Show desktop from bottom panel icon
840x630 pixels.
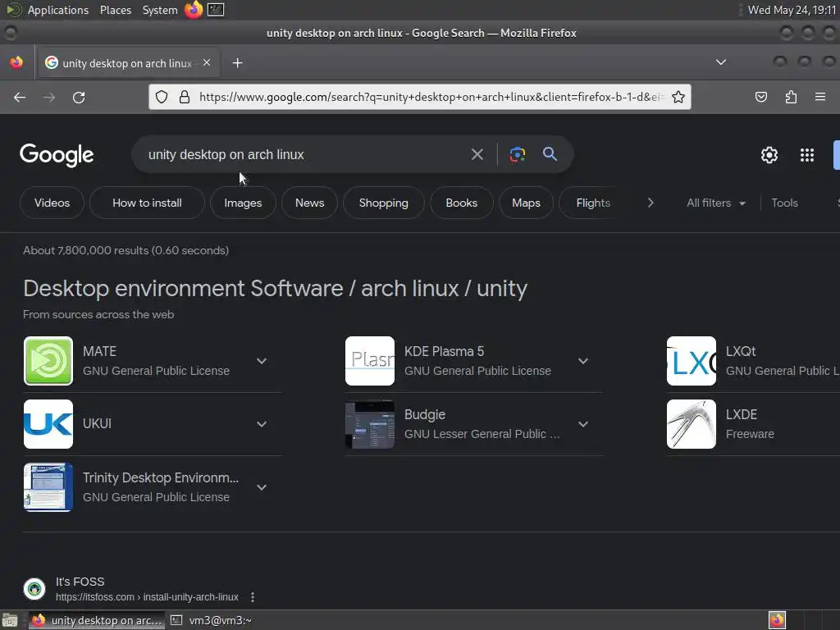[x=10, y=620]
